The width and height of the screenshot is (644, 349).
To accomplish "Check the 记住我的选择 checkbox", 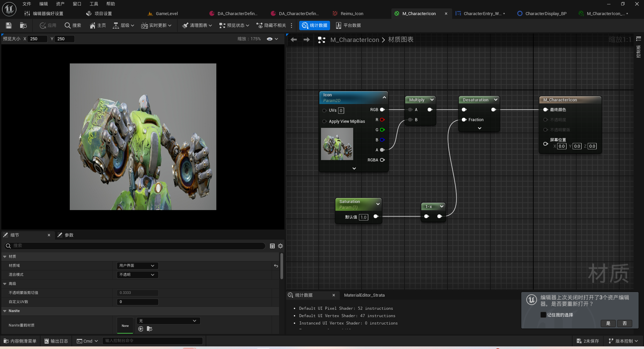I will pyautogui.click(x=543, y=315).
